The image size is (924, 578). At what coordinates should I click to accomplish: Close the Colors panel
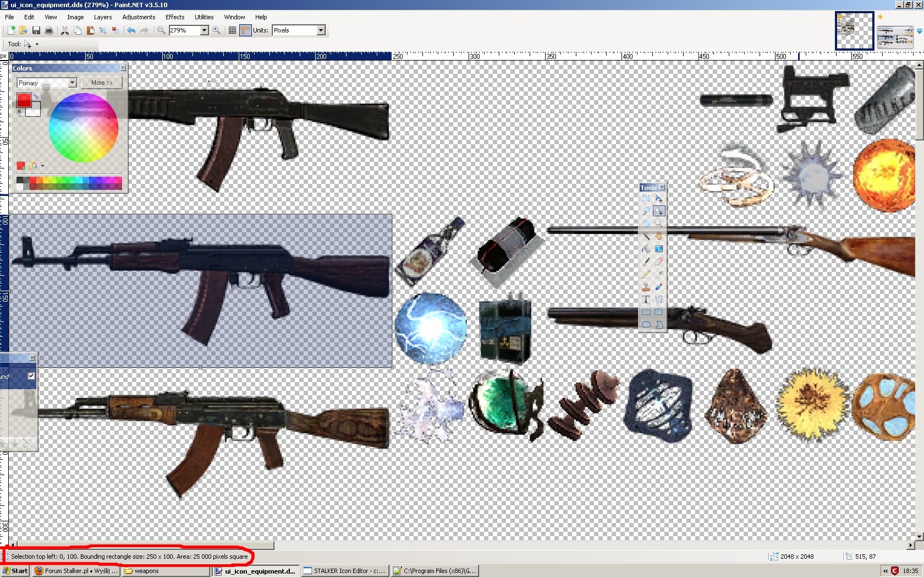coord(123,68)
